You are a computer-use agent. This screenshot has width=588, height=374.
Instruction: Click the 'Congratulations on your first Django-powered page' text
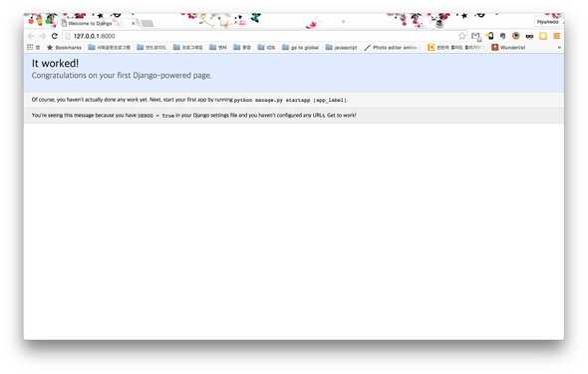(122, 76)
